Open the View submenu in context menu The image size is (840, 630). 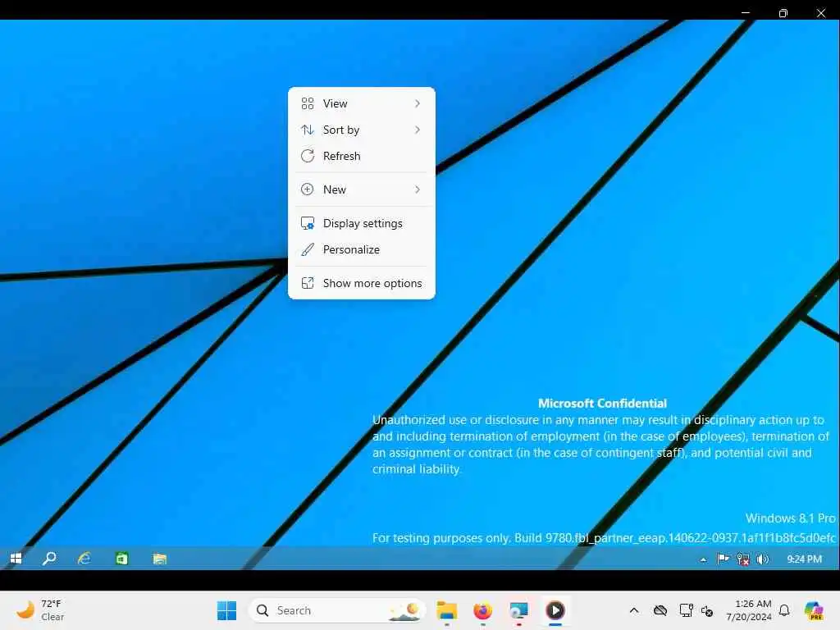[361, 103]
